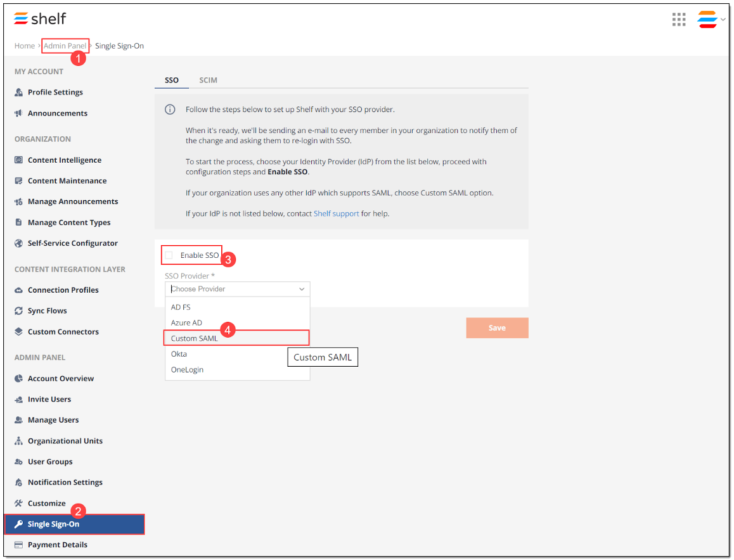Go to Admin Panel breadcrumb
This screenshot has height=560, width=734.
tap(65, 46)
